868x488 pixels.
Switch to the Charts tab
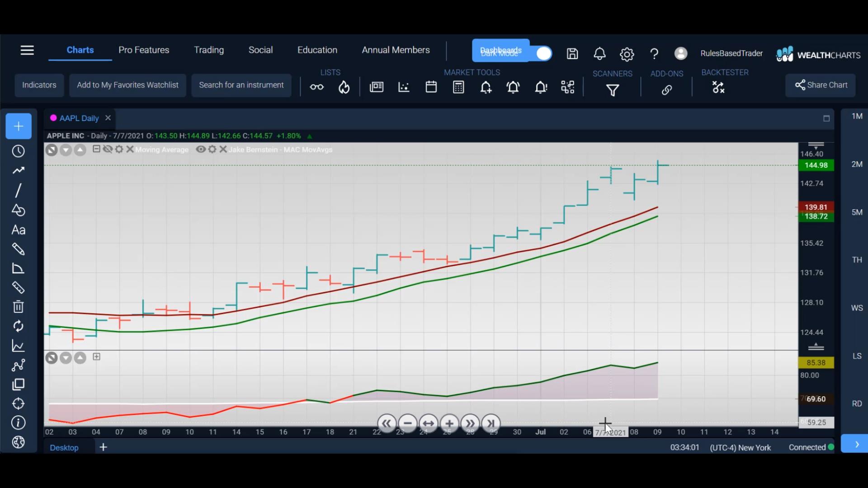coord(80,50)
